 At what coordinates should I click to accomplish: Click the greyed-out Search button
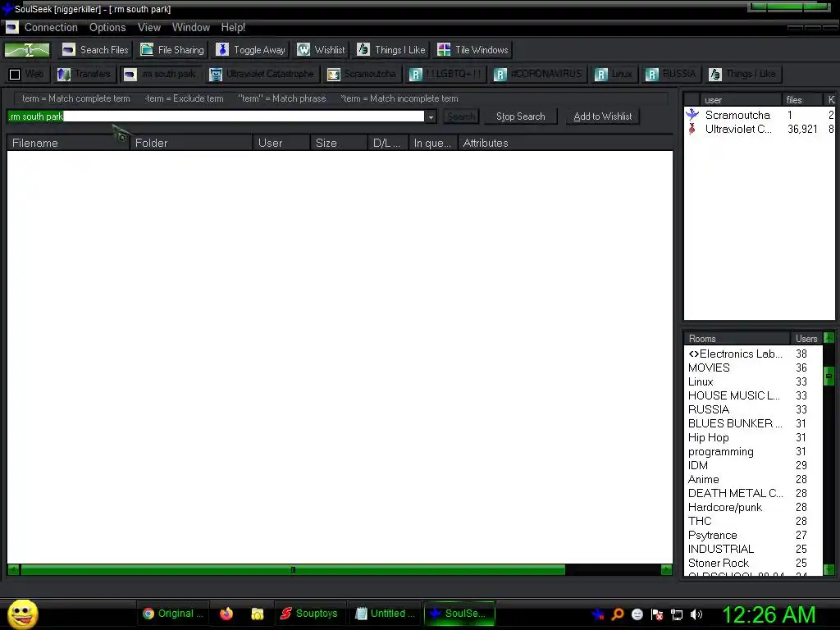tap(461, 116)
